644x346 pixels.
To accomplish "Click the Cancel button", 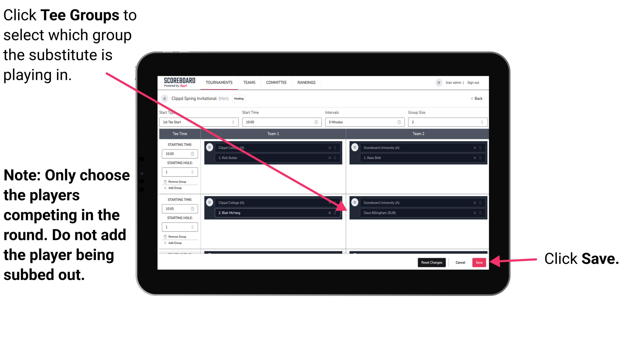I will coord(460,262).
